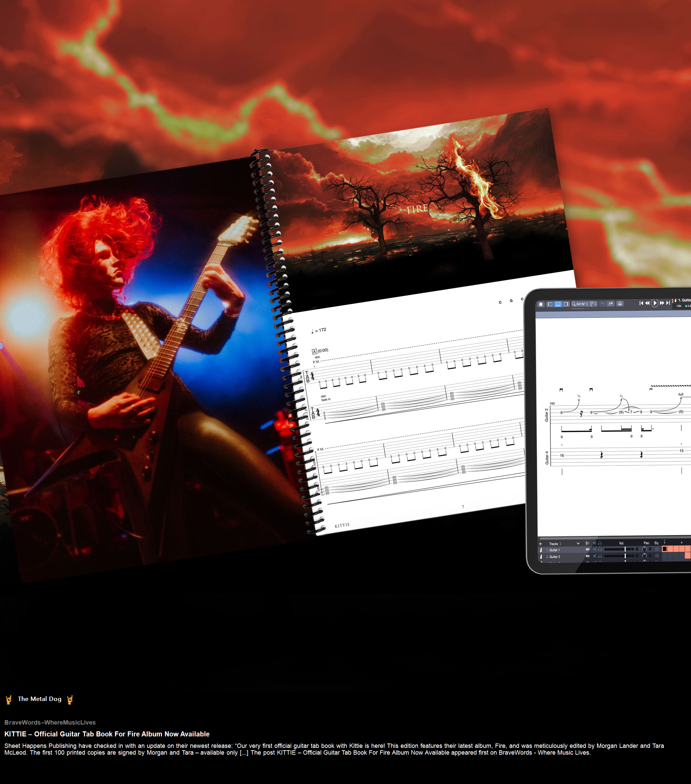This screenshot has height=784, width=691.
Task: Toggle the right side panel view button
Action: coord(566,304)
